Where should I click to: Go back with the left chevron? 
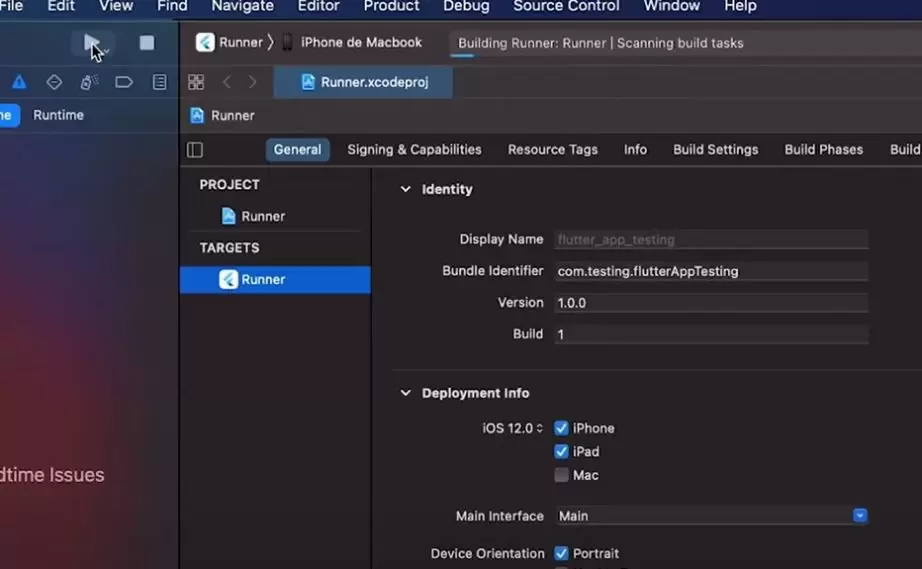227,82
